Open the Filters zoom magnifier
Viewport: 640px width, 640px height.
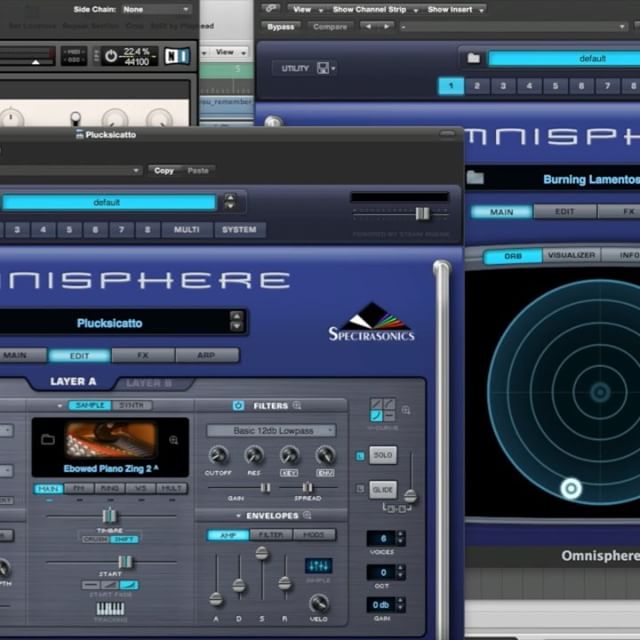coord(297,405)
